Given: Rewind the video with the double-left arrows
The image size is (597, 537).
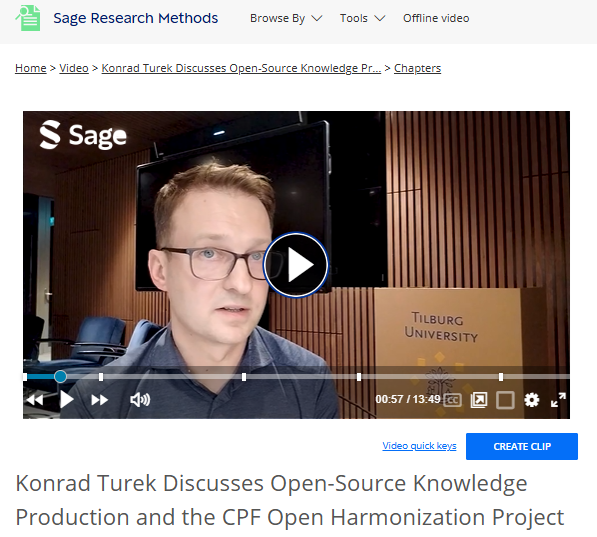Looking at the screenshot, I should [35, 400].
